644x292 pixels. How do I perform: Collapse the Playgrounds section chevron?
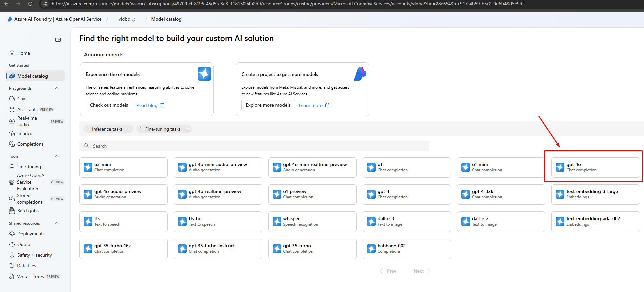coord(57,88)
